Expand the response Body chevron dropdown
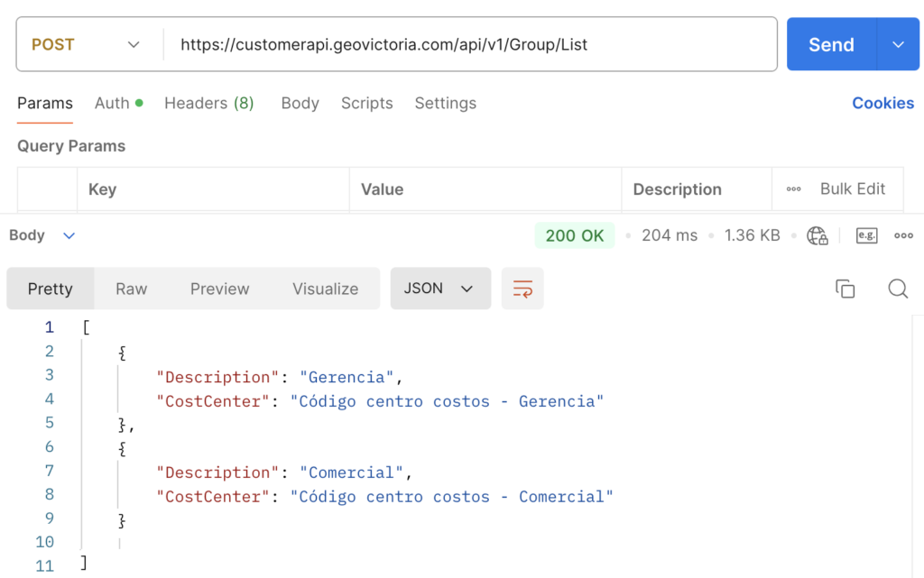This screenshot has width=924, height=578. pyautogui.click(x=69, y=235)
